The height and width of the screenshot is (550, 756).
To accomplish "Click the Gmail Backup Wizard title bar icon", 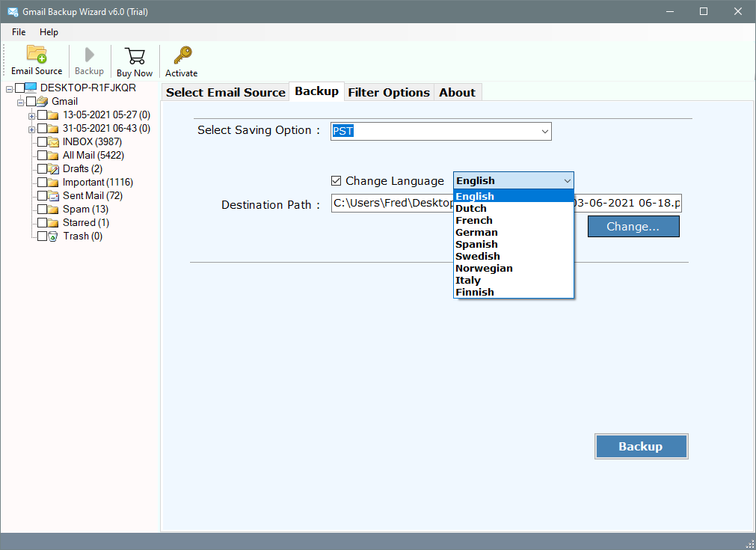I will pos(13,11).
